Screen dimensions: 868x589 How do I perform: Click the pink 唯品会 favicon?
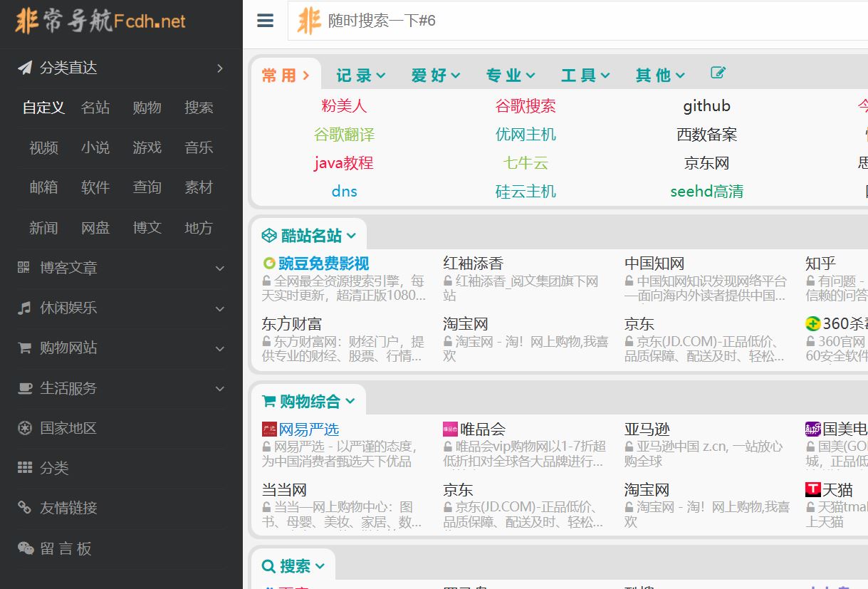coord(450,429)
